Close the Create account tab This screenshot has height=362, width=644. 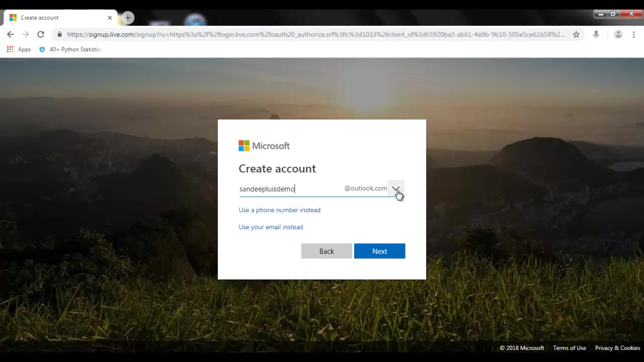coord(110,18)
